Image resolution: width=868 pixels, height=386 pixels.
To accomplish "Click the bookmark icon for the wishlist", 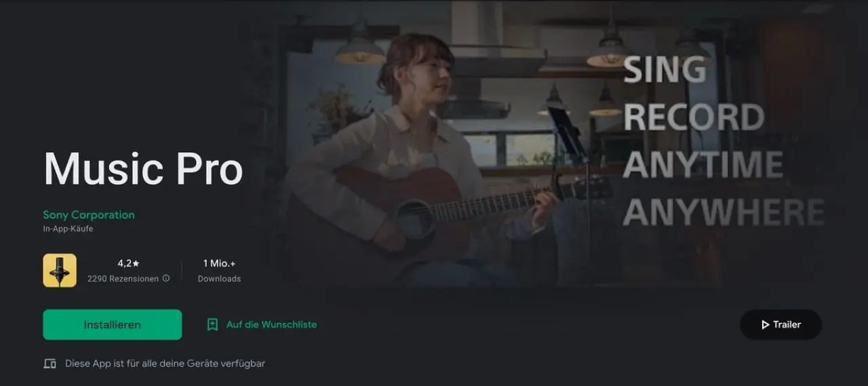I will (x=212, y=324).
